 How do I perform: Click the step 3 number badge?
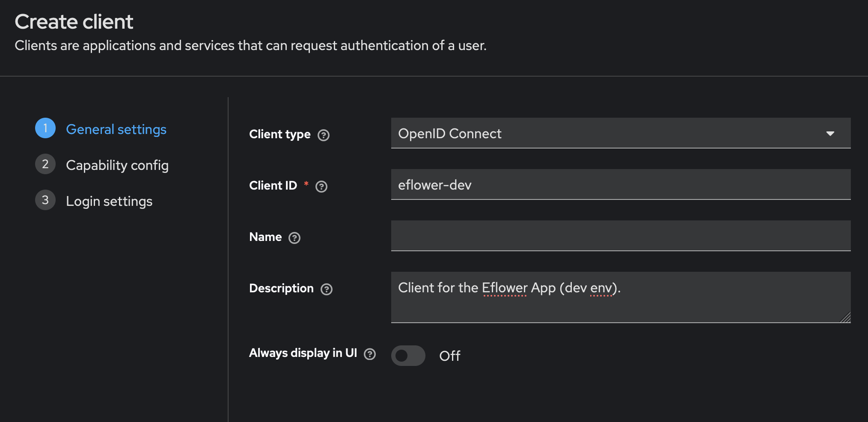tap(45, 200)
